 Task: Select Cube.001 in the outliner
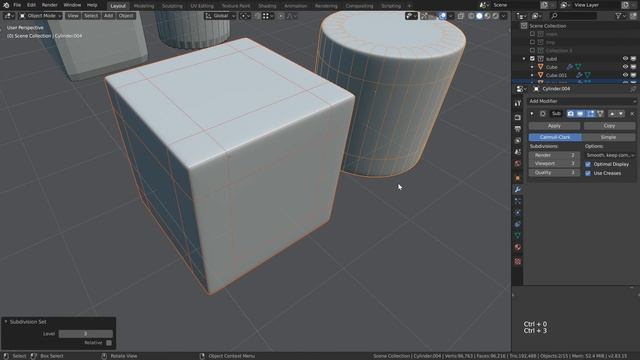(556, 75)
